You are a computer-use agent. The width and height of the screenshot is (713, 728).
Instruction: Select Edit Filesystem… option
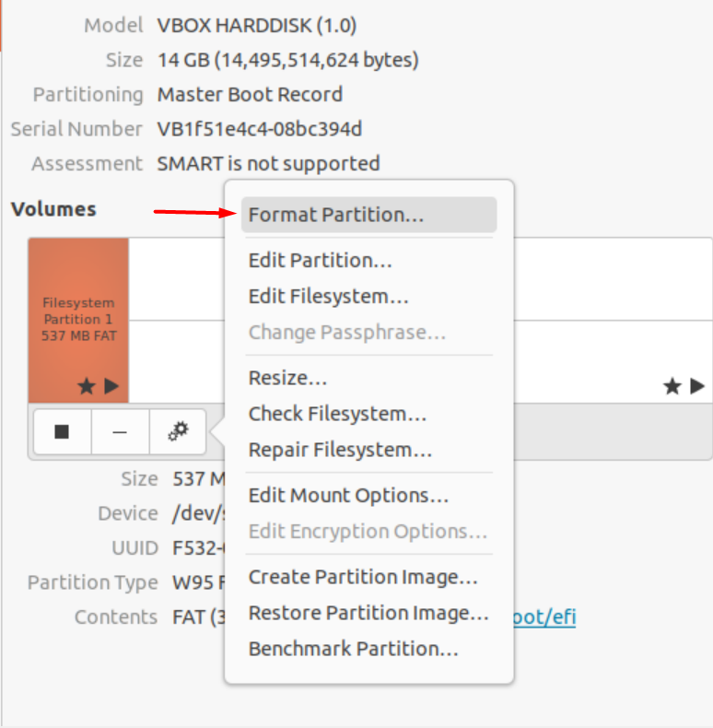[329, 296]
